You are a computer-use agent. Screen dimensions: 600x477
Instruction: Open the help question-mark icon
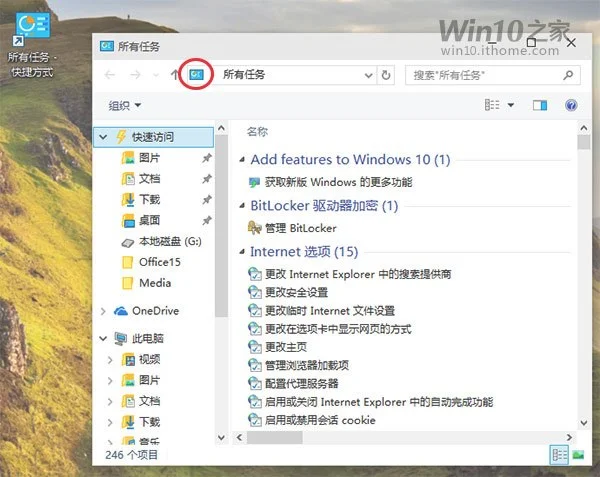pyautogui.click(x=571, y=105)
